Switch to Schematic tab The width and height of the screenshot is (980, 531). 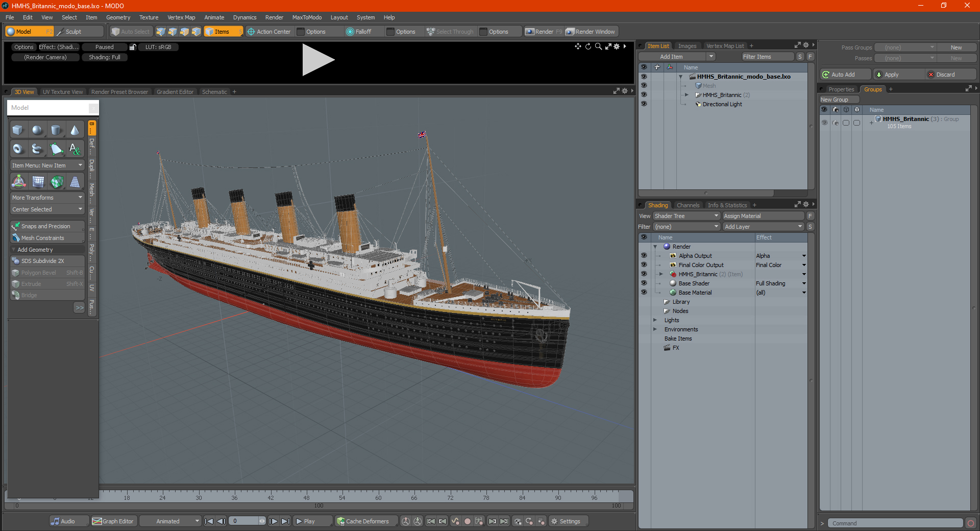point(214,92)
